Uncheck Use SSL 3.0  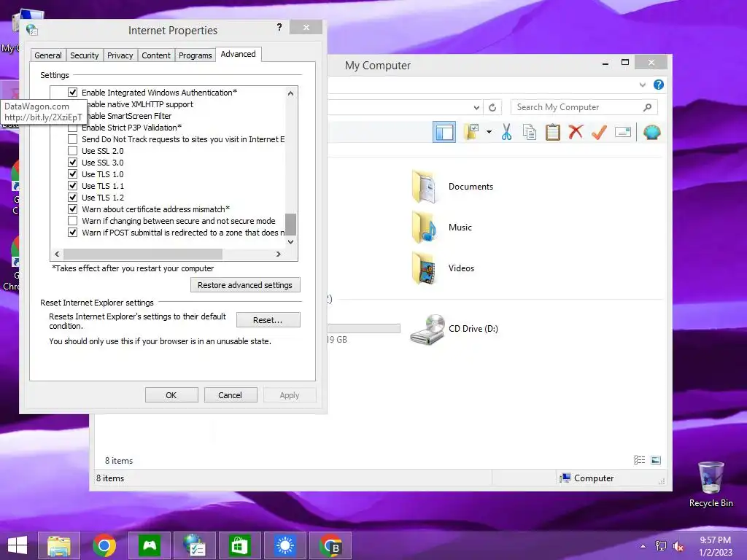pyautogui.click(x=72, y=163)
